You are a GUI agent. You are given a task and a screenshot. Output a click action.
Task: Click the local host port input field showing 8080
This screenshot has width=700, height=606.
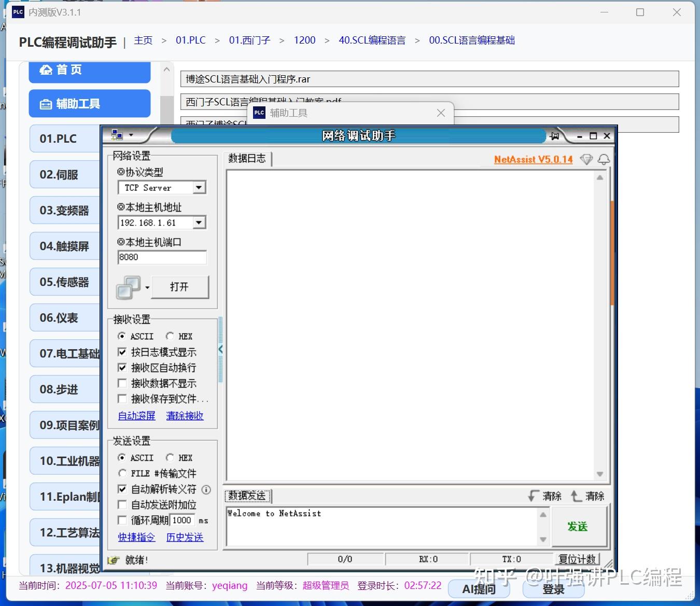coord(162,257)
